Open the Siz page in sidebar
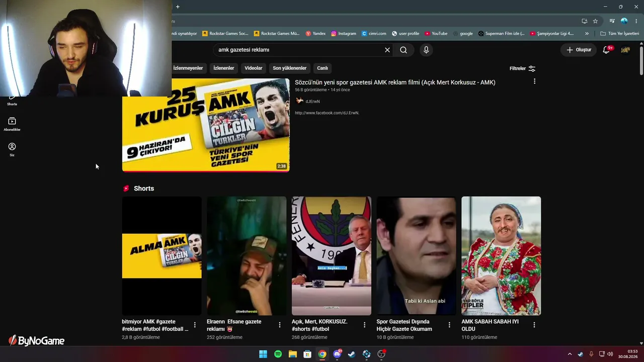Viewport: 644px width, 362px height. tap(12, 149)
